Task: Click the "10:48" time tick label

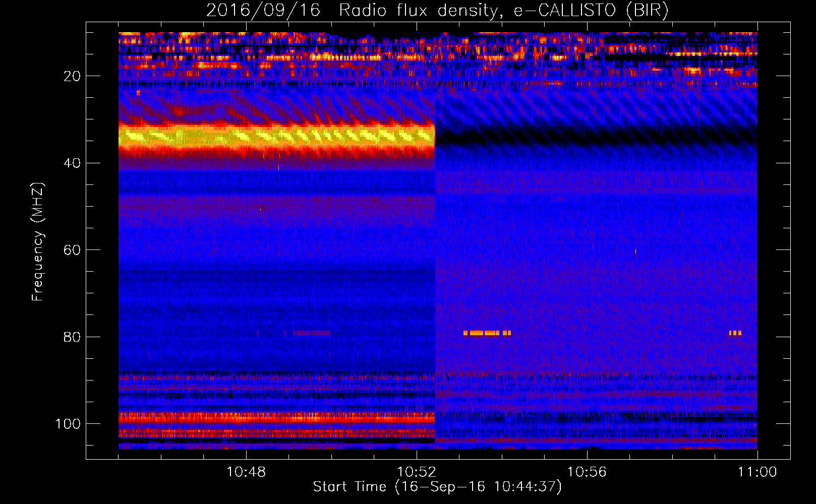Action: [x=246, y=472]
